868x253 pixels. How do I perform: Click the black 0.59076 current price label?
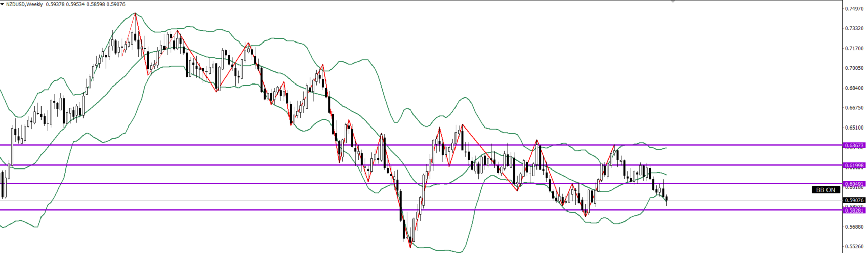click(854, 200)
